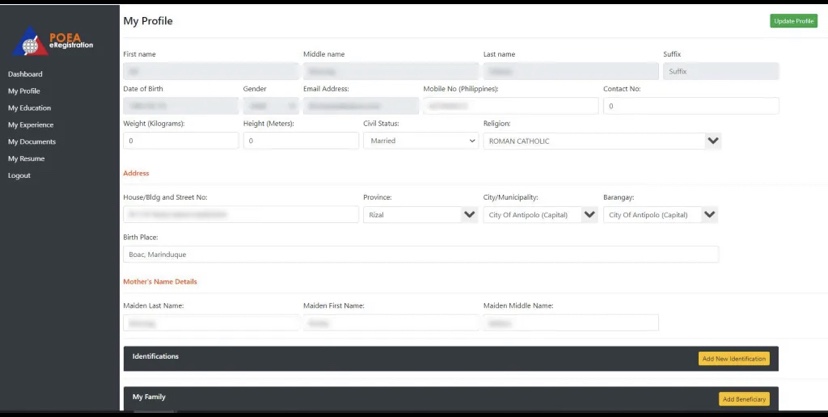828x417 pixels.
Task: Open City/Municipality dropdown arrow
Action: [x=589, y=214]
